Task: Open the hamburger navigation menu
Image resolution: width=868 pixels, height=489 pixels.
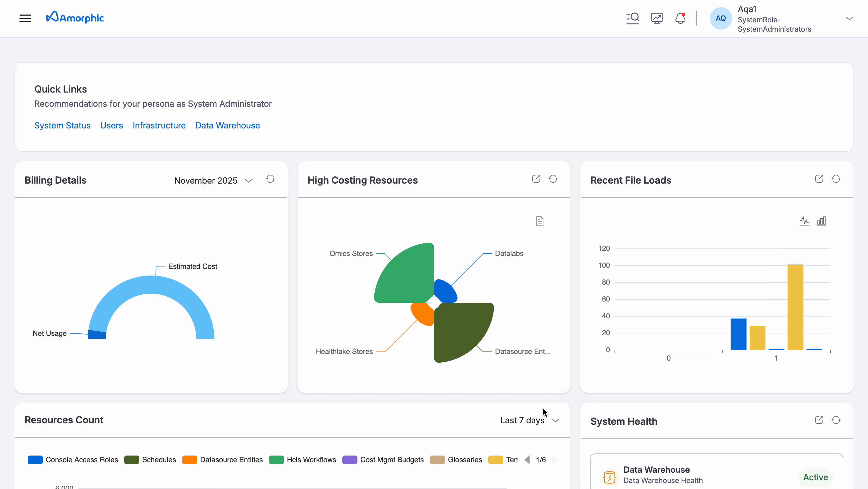Action: click(x=25, y=18)
